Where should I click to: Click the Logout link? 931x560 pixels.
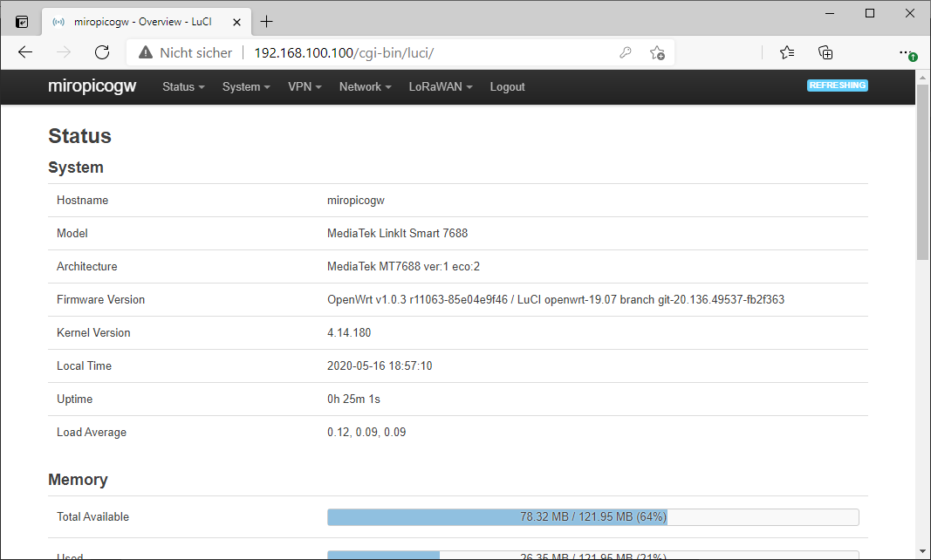507,87
